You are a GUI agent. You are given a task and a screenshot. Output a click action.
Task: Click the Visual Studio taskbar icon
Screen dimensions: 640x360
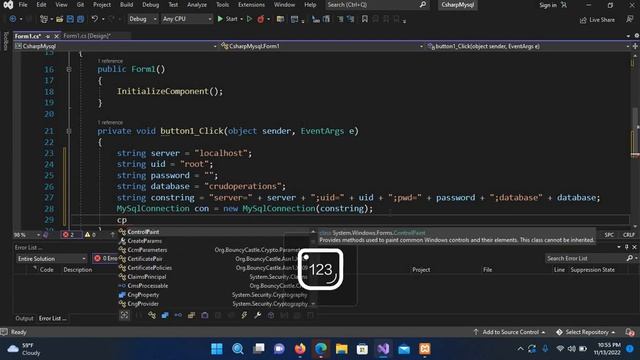383,349
